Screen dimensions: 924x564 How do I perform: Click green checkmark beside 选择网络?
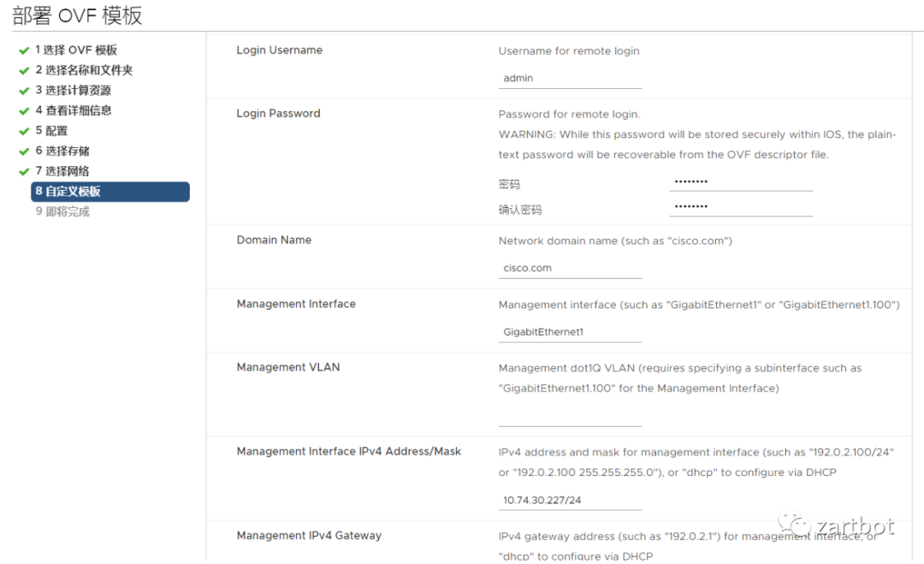pyautogui.click(x=24, y=171)
